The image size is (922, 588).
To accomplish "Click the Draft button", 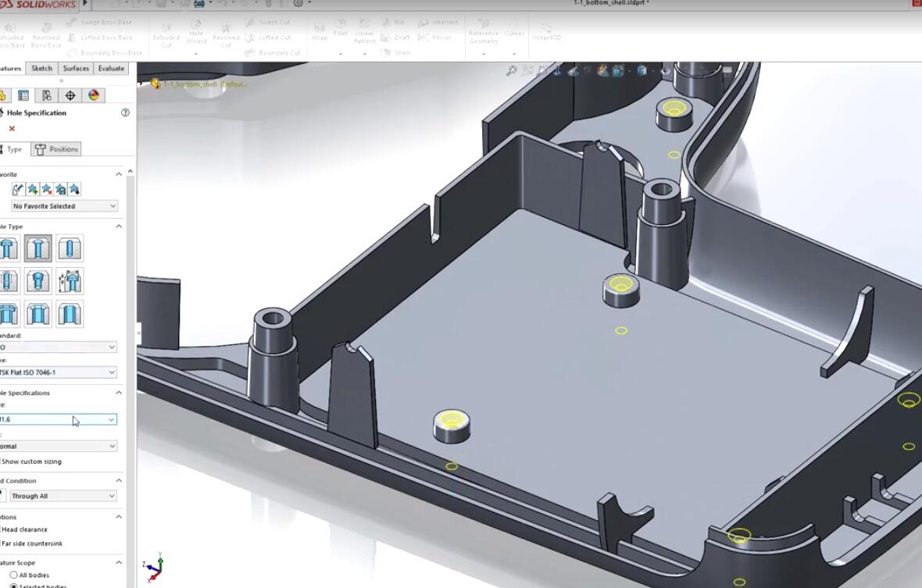I will pyautogui.click(x=395, y=37).
